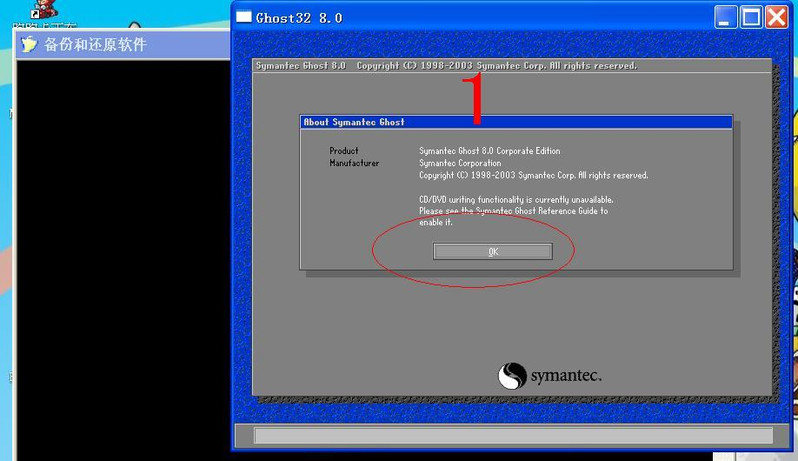Click the 'Product' label in the About dialog
This screenshot has height=461, width=798.
click(x=344, y=151)
